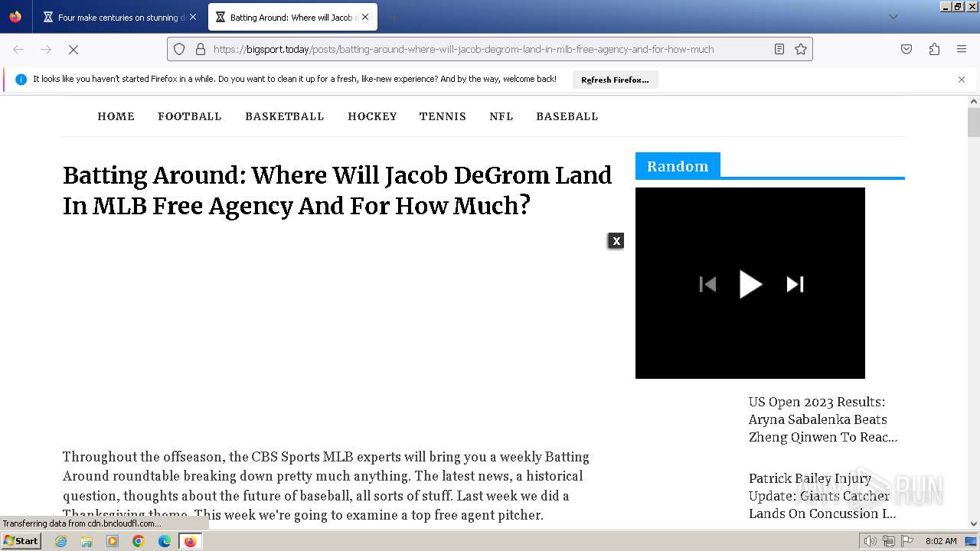Open the Firefox View pinned icon
Screen dimensions: 980x551
15,17
